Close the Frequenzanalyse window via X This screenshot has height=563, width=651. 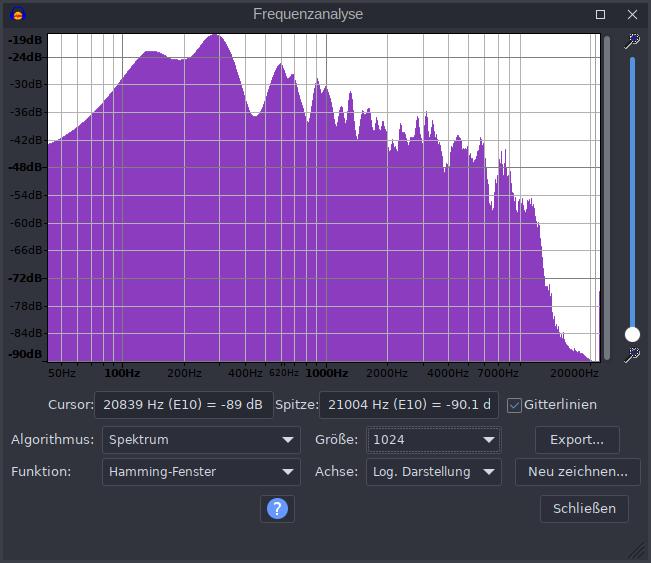click(632, 15)
